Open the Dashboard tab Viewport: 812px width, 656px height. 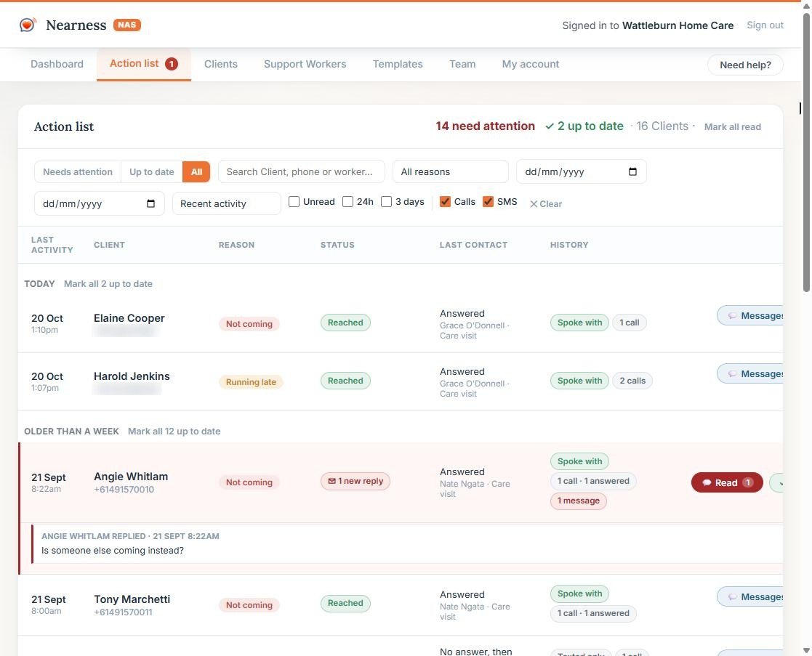tap(57, 64)
